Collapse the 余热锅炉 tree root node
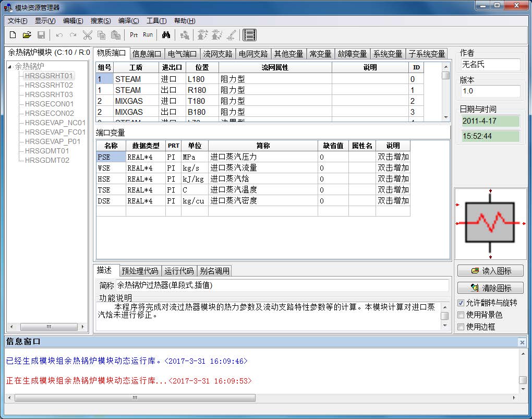This screenshot has width=532, height=419. (10, 66)
